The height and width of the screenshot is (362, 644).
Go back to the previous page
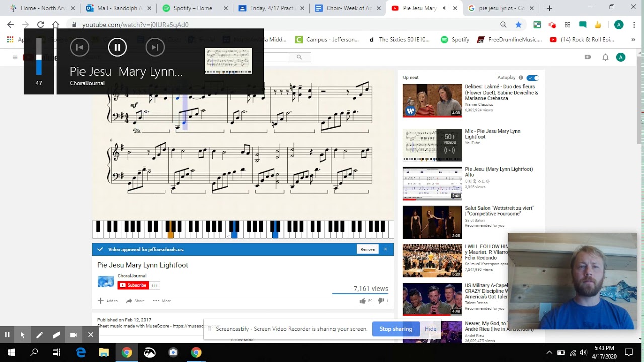point(10,25)
